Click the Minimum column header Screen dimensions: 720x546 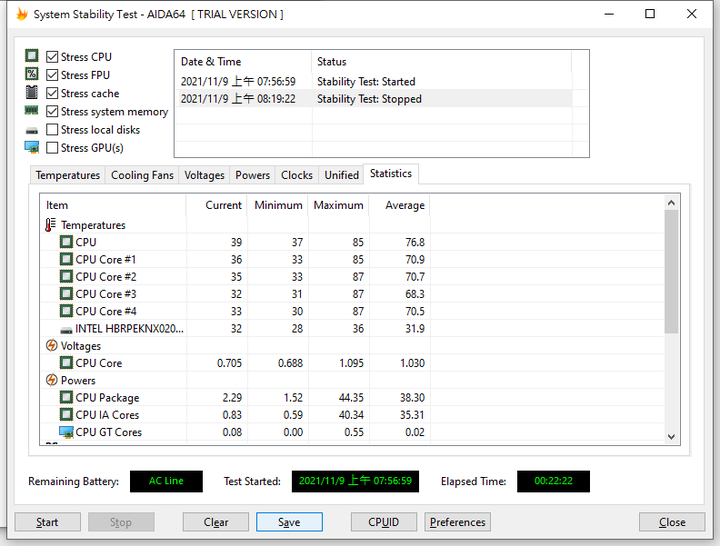(278, 205)
